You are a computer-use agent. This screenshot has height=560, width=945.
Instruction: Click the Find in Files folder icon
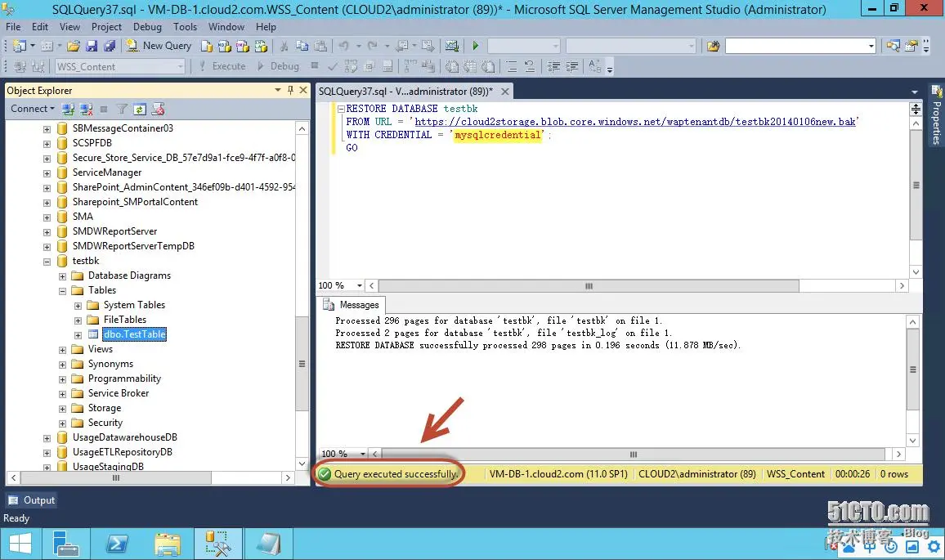point(713,46)
